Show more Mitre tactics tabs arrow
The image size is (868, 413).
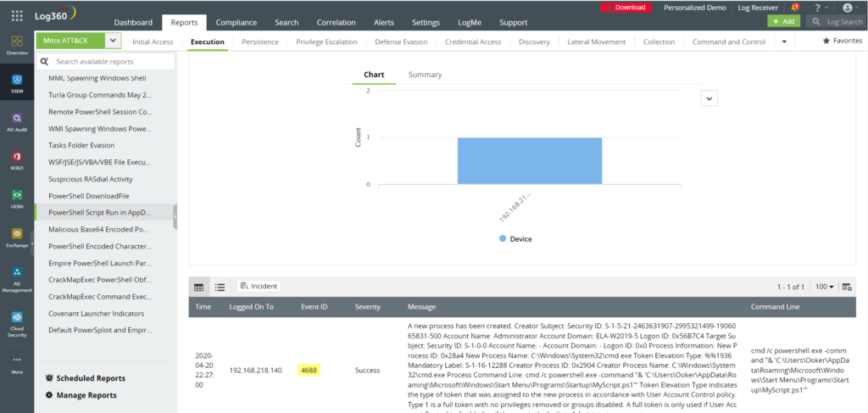pyautogui.click(x=783, y=42)
